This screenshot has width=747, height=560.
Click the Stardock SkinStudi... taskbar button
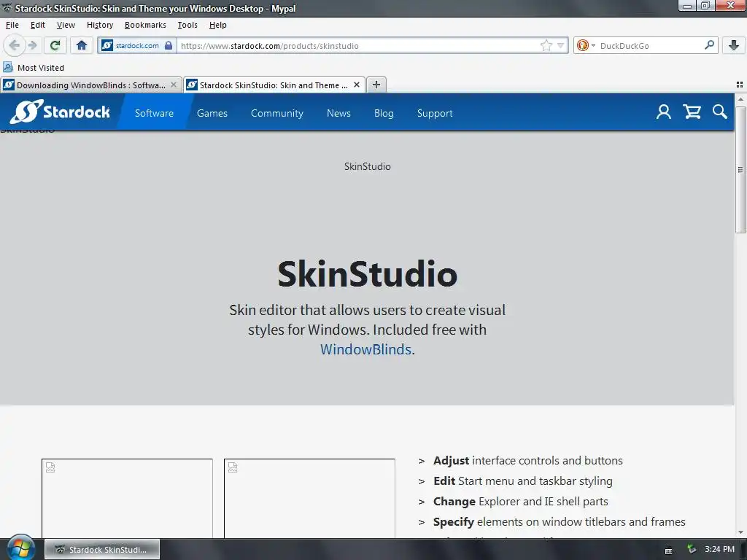click(x=102, y=550)
